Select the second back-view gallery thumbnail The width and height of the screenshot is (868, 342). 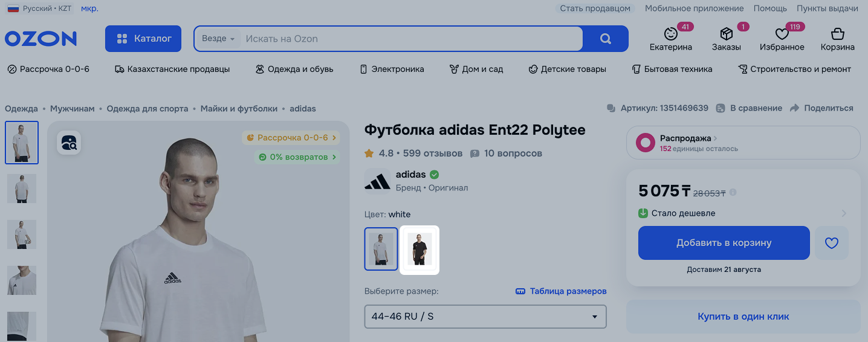click(22, 189)
